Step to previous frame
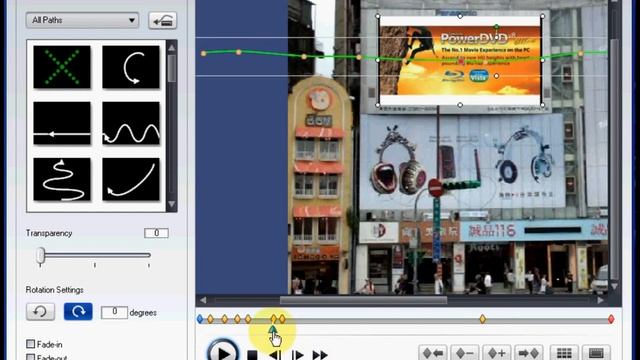640x360 pixels. [275, 355]
